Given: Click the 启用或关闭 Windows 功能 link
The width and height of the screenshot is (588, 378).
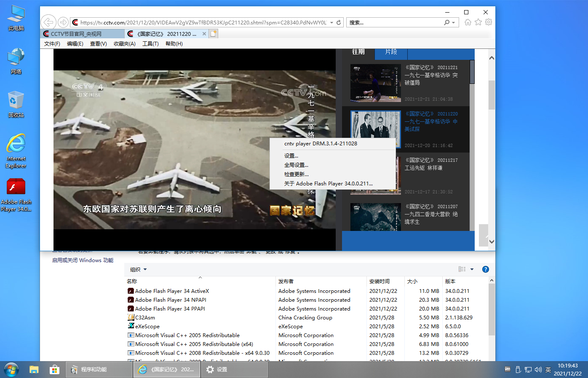Looking at the screenshot, I should tap(83, 260).
